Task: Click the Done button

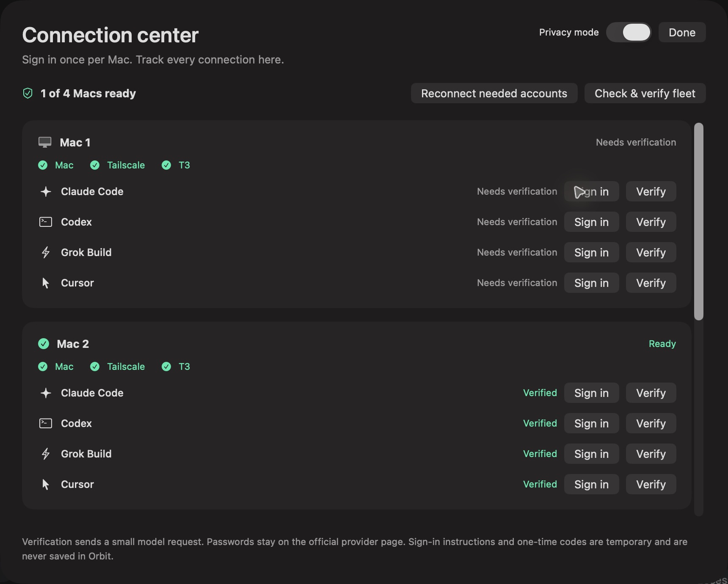Action: (682, 32)
